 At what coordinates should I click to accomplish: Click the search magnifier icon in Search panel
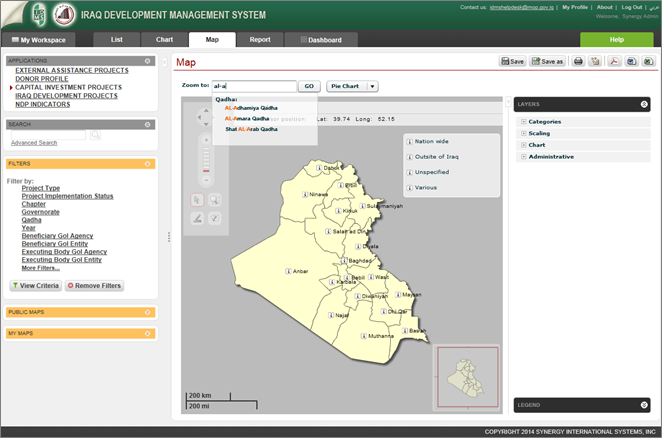pyautogui.click(x=95, y=135)
